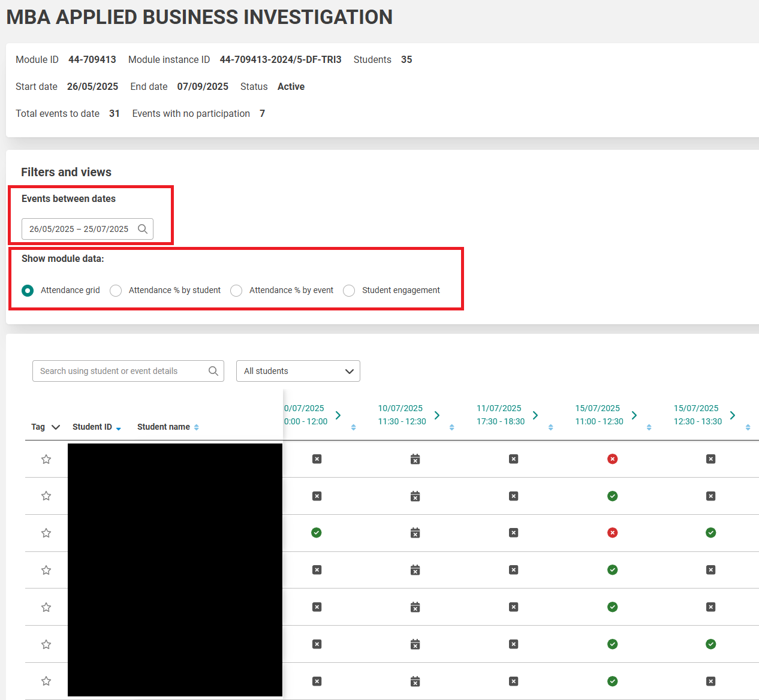Click fifth-row green present check under 15/07/2025 11:00
The height and width of the screenshot is (700, 759).
[612, 607]
